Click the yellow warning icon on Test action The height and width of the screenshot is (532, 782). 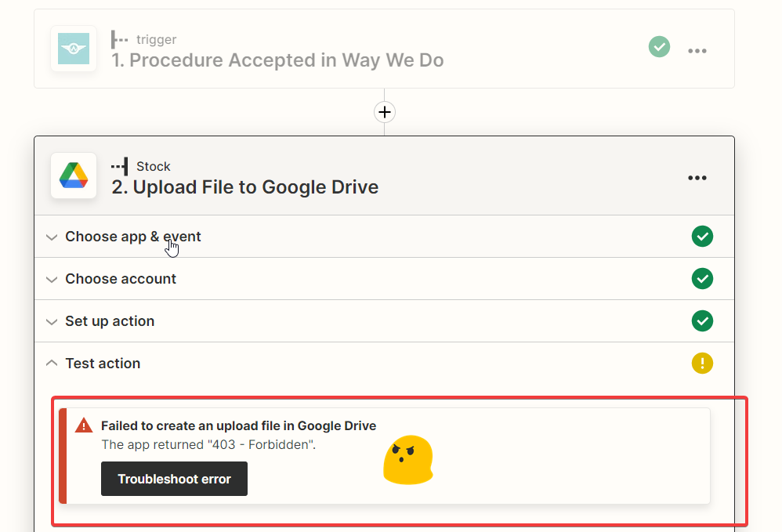[x=702, y=363]
